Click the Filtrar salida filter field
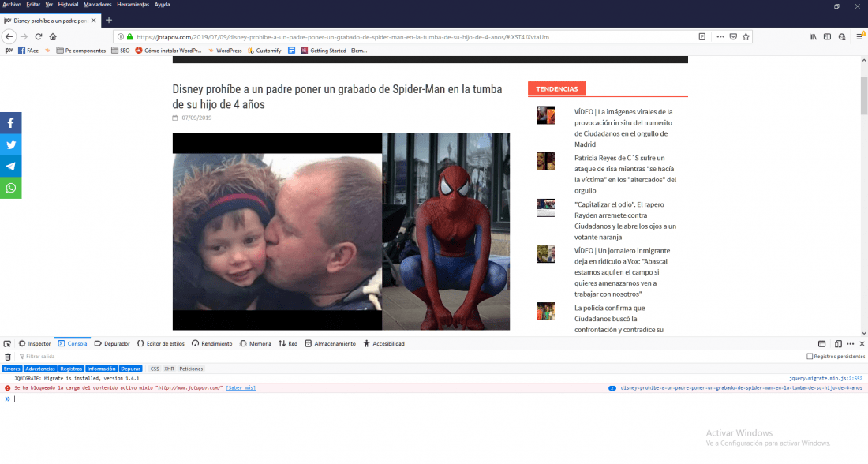The height and width of the screenshot is (464, 868). tap(410, 357)
